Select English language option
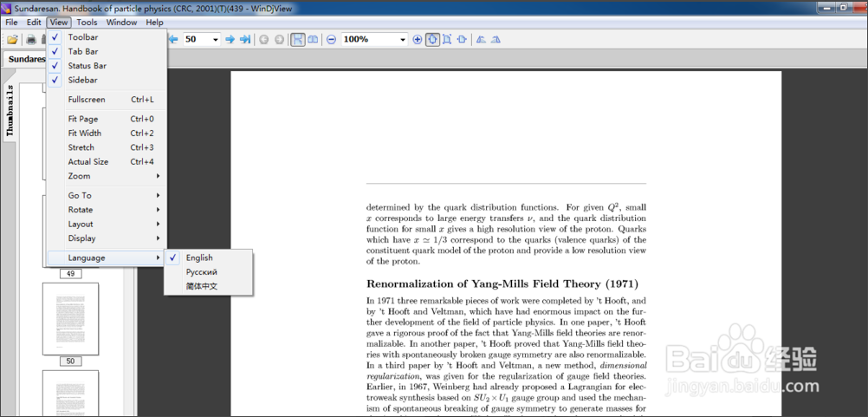The height and width of the screenshot is (417, 868). point(208,258)
